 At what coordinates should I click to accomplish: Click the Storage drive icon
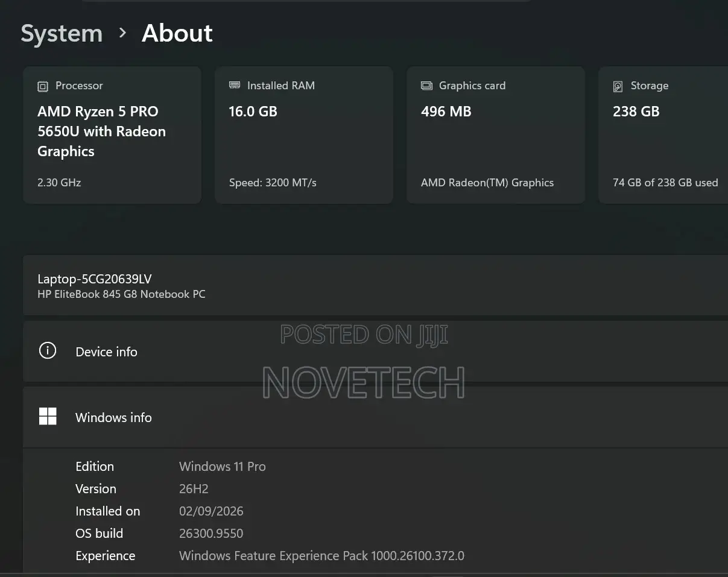pyautogui.click(x=618, y=86)
